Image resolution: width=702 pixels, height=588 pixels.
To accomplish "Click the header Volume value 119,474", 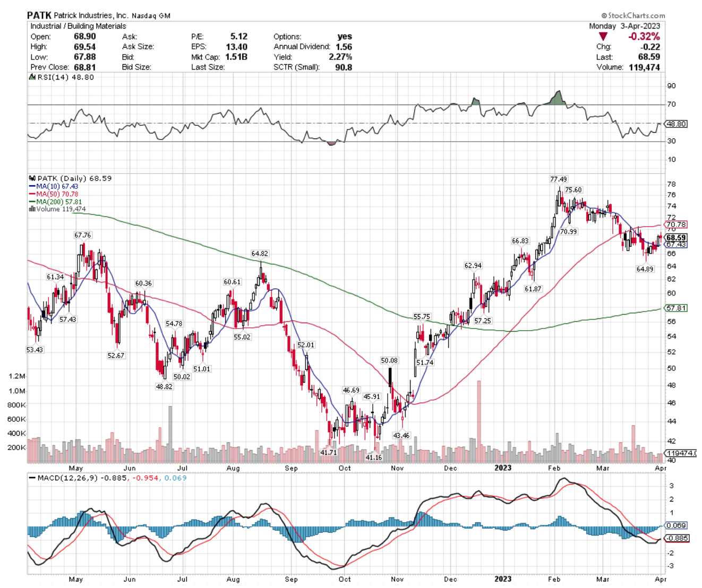I will tap(644, 67).
